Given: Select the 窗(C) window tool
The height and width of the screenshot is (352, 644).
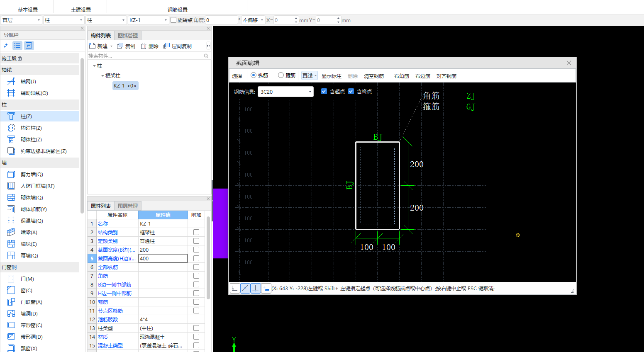Looking at the screenshot, I should tap(26, 291).
